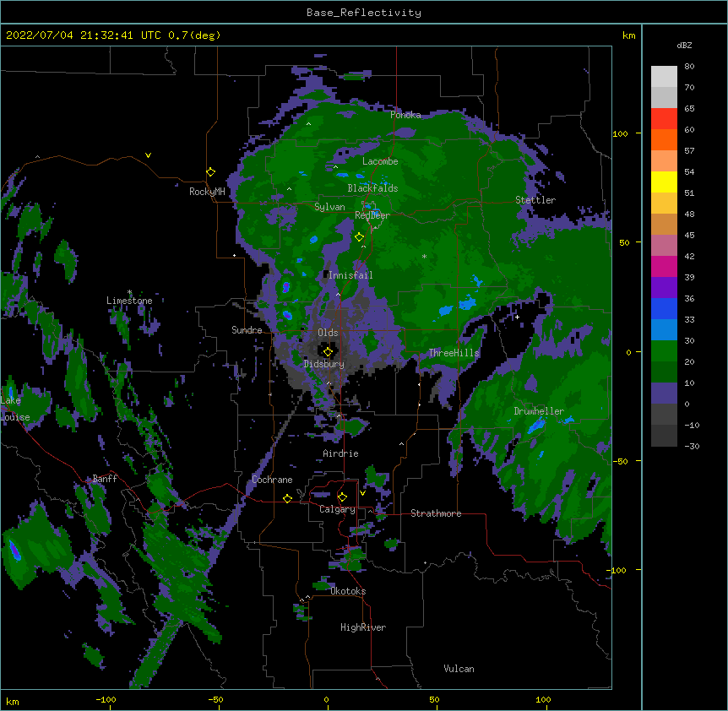This screenshot has height=711, width=728.
Task: Click the Stettler label
Action: click(x=535, y=200)
